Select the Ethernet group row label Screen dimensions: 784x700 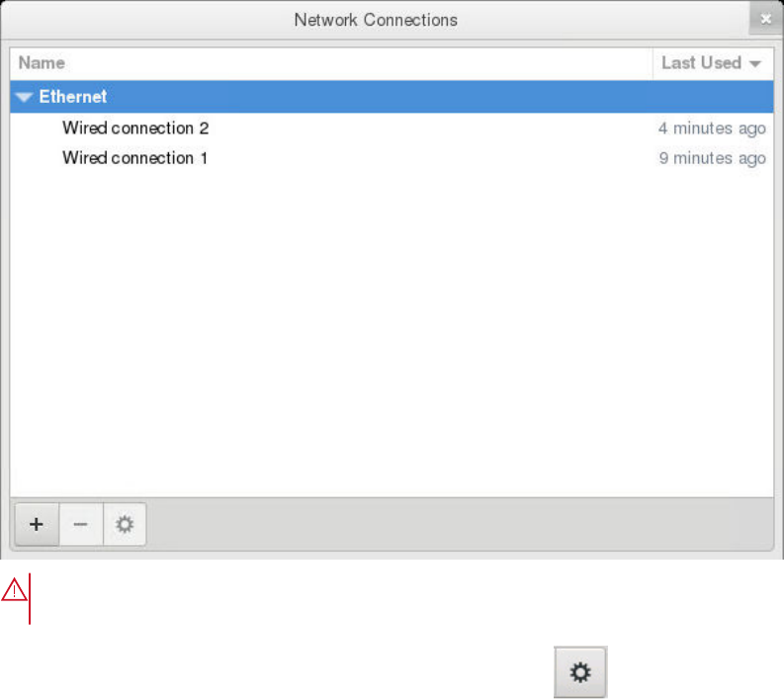[73, 97]
